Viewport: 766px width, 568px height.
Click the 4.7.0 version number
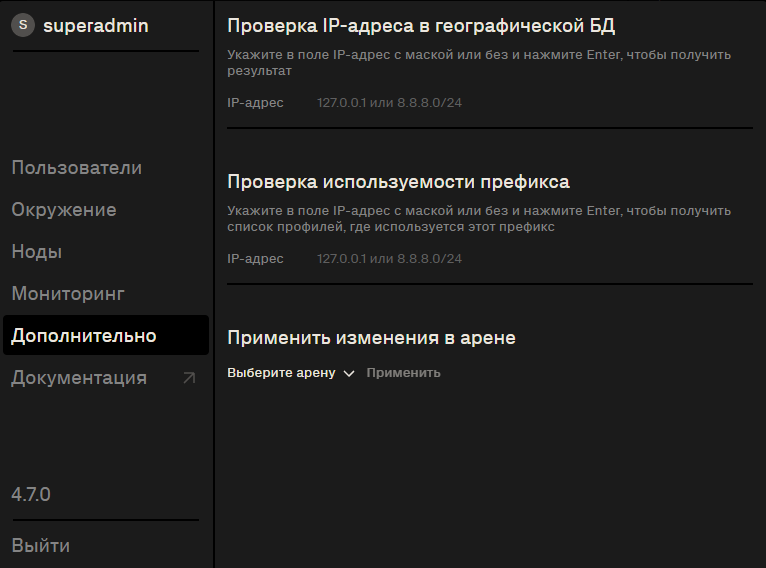tap(31, 494)
